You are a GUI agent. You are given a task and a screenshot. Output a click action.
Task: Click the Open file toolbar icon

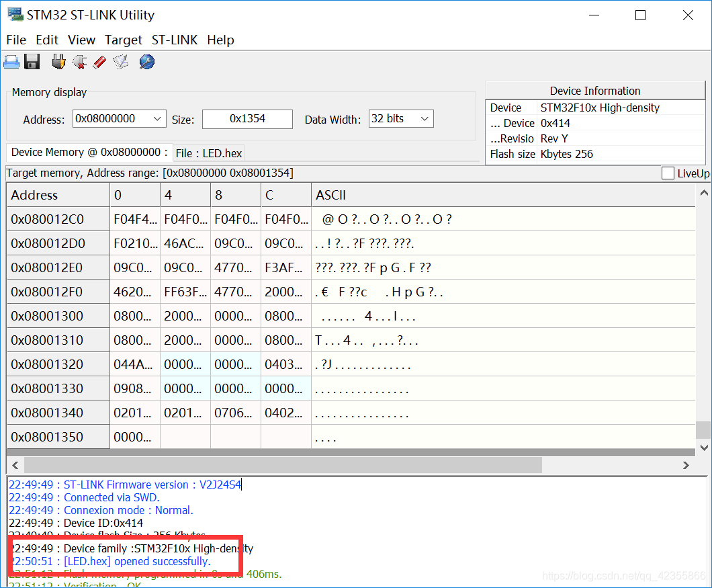pos(11,62)
